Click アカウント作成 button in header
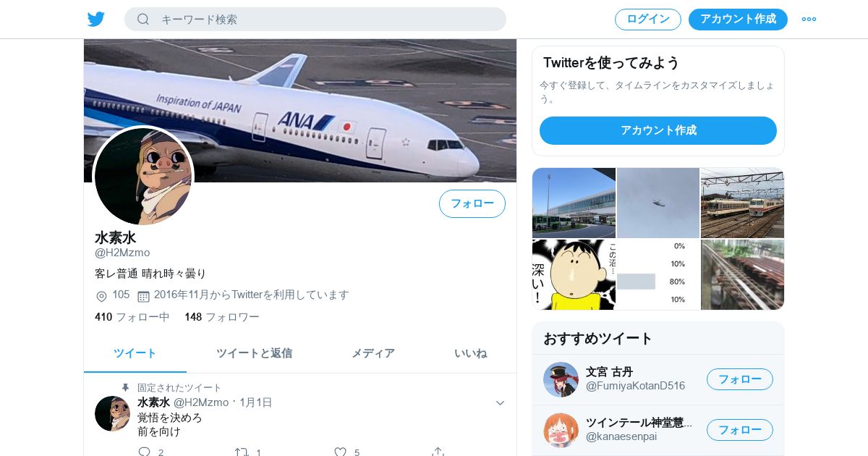 click(738, 20)
